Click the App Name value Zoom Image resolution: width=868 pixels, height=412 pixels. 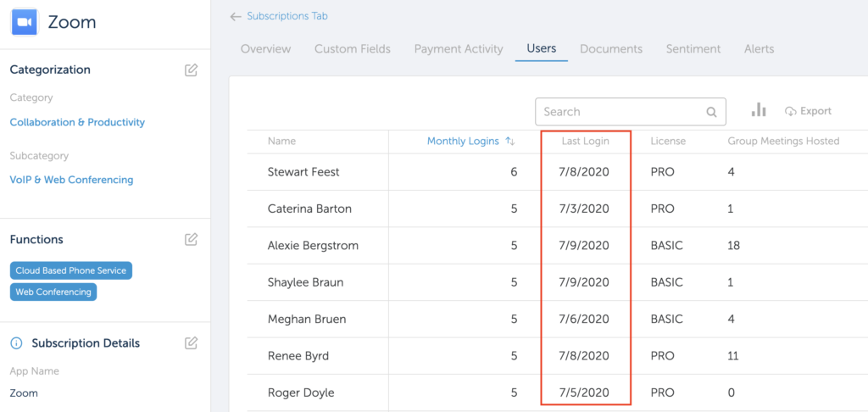coord(24,393)
